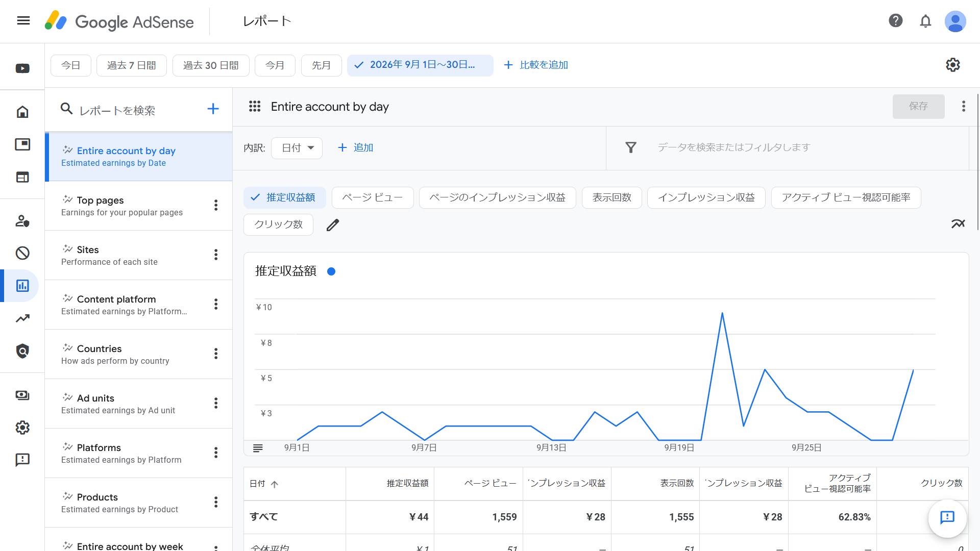Open the Sites icon in sidebar
Screen dimensions: 980x551
(x=22, y=177)
